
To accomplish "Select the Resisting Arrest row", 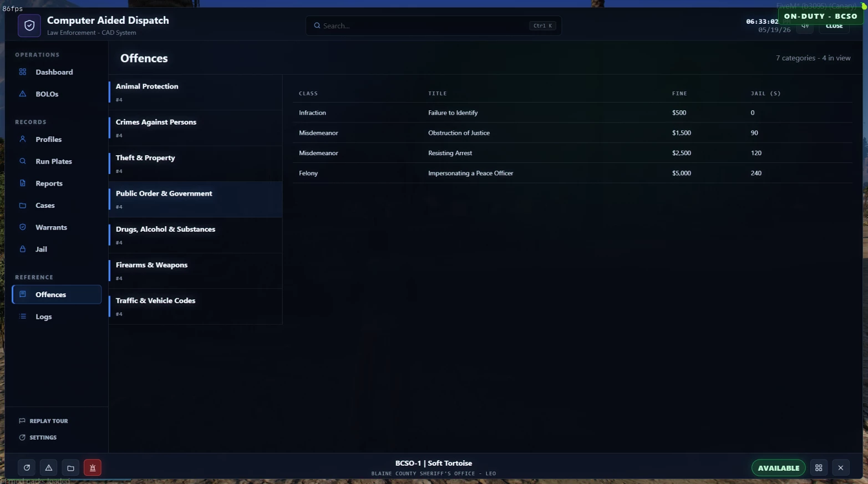I will coord(572,153).
